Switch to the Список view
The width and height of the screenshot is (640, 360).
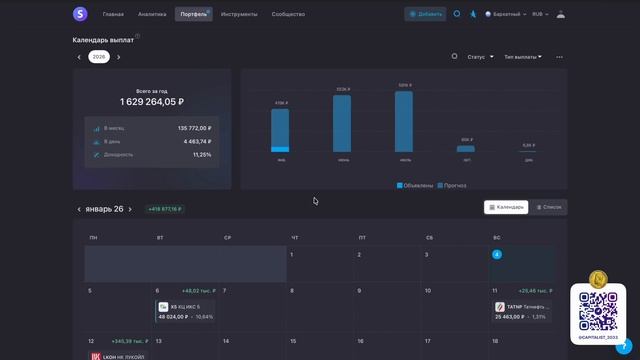click(549, 207)
